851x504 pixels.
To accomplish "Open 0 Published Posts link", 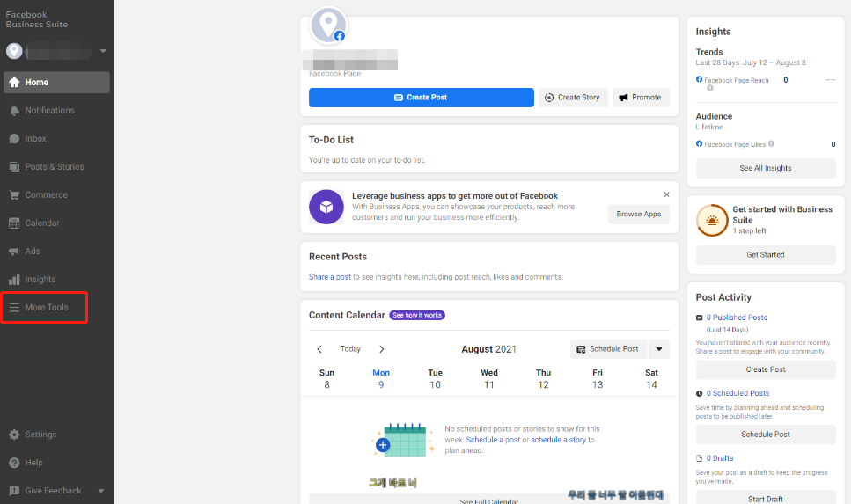I will click(737, 318).
